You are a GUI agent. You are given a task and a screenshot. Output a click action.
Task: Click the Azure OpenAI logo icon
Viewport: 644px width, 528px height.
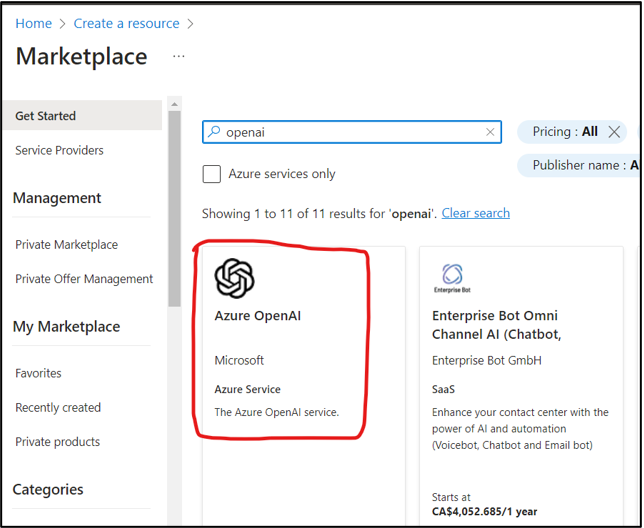pos(234,278)
